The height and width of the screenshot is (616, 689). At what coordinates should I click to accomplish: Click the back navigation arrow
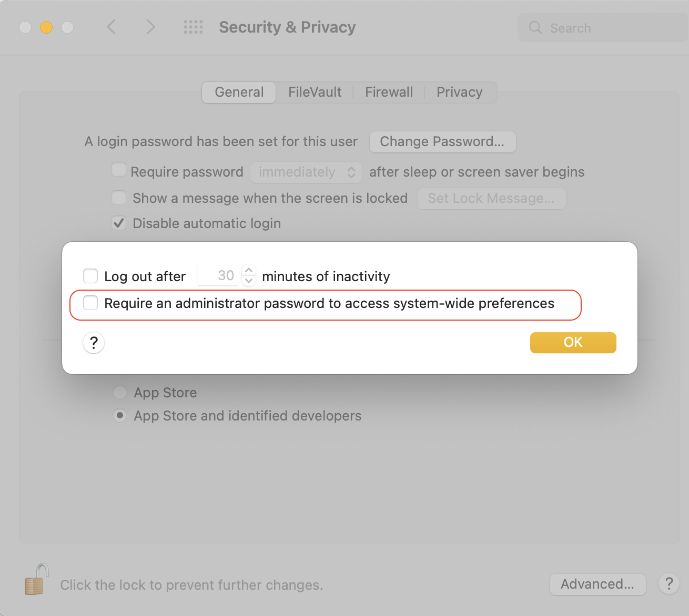coord(111,27)
